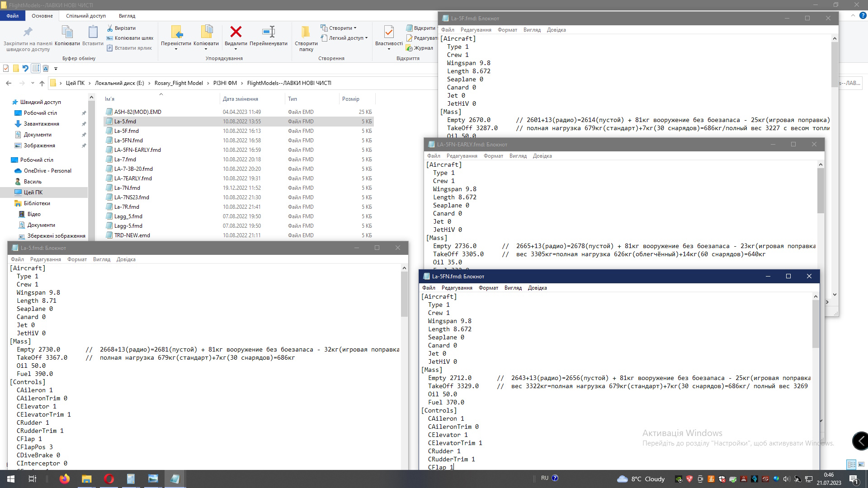Image resolution: width=868 pixels, height=488 pixels.
Task: Open Firefox from the taskbar
Action: point(65,479)
